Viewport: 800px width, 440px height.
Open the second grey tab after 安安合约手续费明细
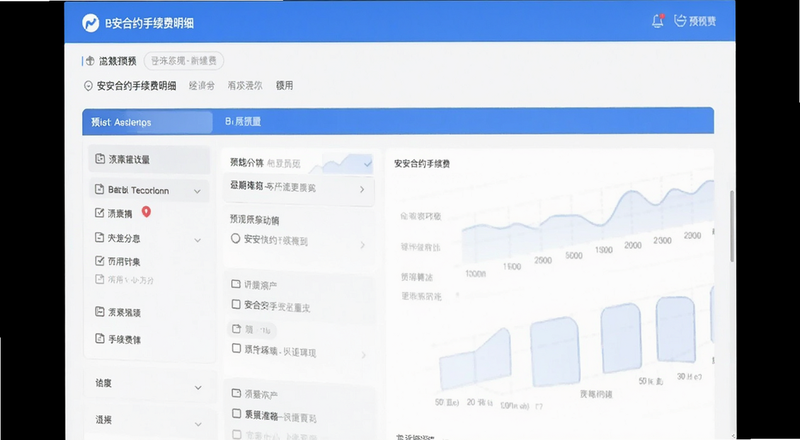[245, 86]
